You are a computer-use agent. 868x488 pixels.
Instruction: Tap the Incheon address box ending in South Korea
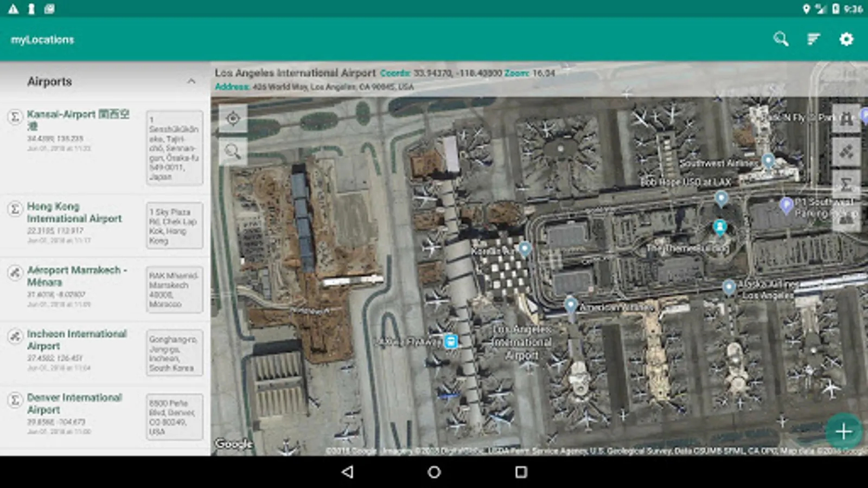(x=174, y=353)
